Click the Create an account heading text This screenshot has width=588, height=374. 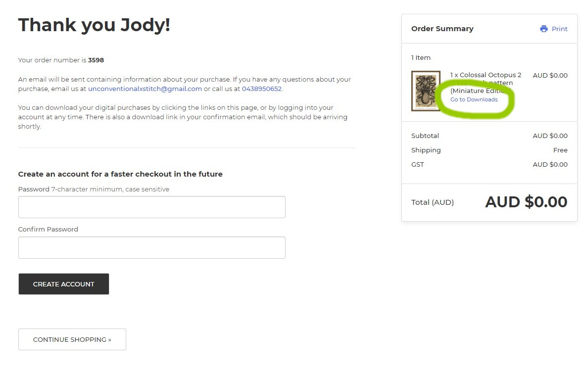120,174
